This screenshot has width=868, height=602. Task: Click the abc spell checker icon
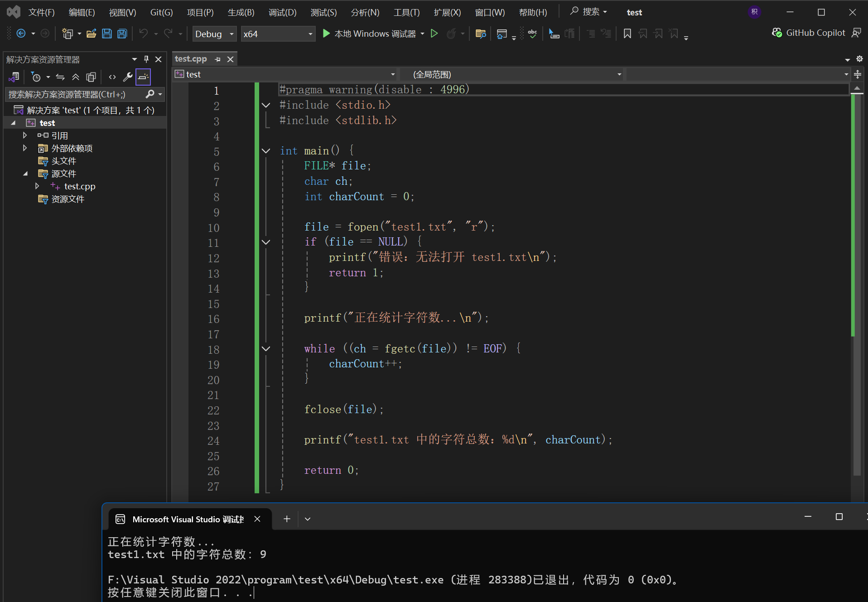(533, 34)
